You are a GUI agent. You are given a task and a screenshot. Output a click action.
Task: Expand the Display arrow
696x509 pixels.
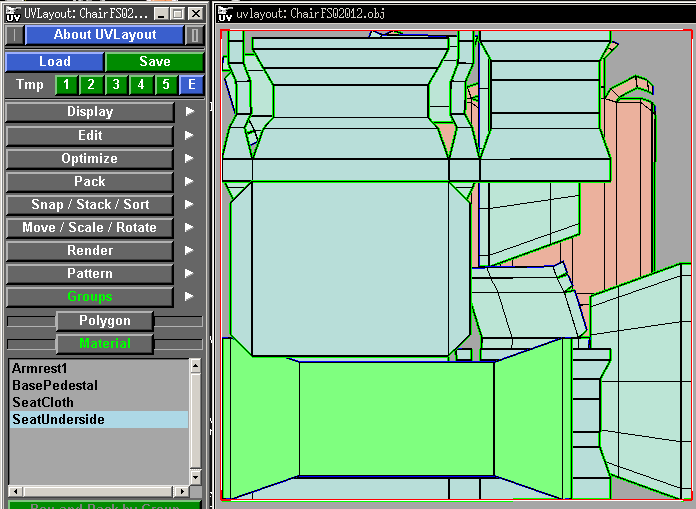pyautogui.click(x=190, y=111)
